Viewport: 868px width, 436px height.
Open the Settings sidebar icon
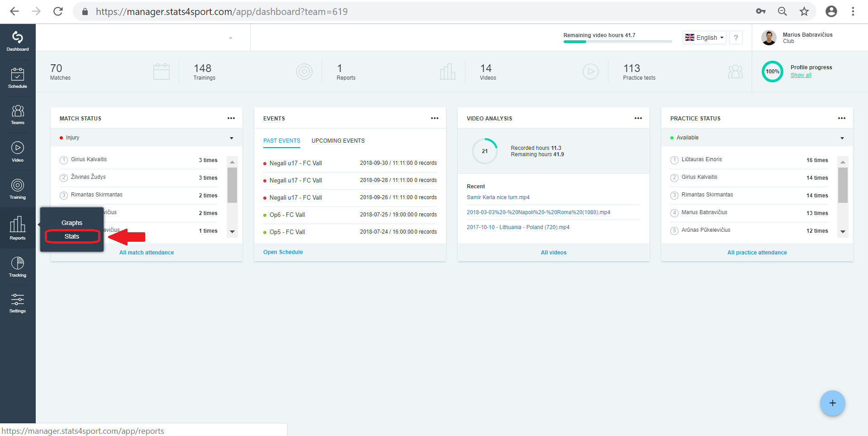(x=18, y=303)
